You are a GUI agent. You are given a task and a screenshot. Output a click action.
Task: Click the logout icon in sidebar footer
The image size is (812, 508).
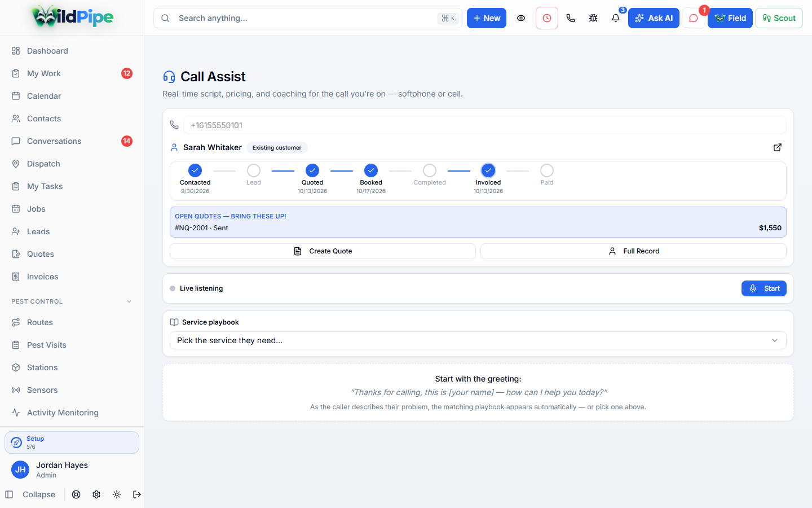137,494
